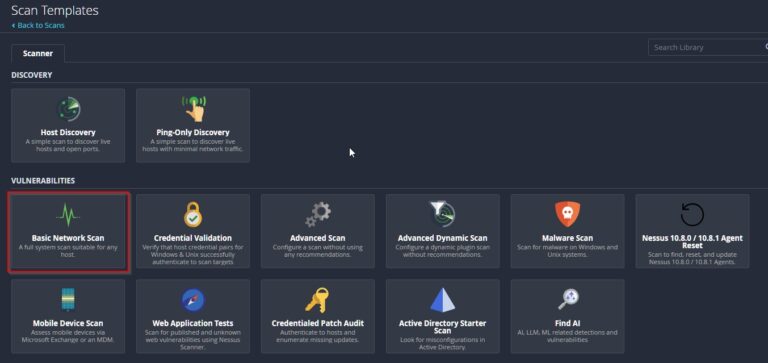This screenshot has height=363, width=768.
Task: Open the Nessus 10.8.0 / 10.8.1 Agent Reset title
Action: point(693,242)
